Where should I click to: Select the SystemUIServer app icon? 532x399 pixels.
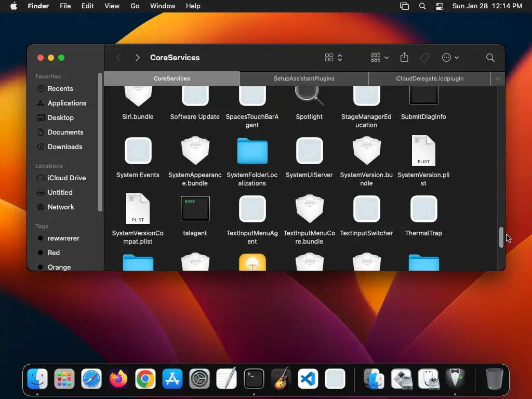(309, 151)
